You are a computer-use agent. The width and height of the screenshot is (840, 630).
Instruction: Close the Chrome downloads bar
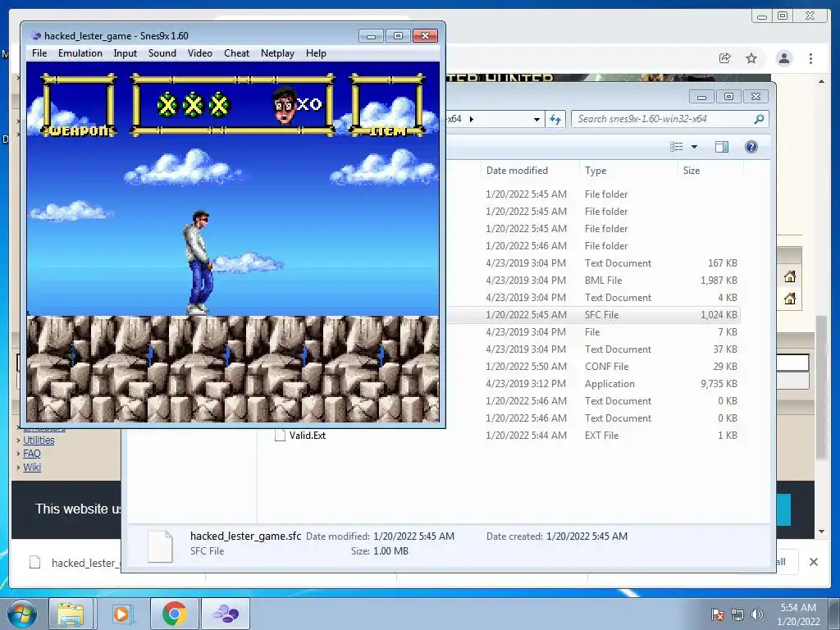click(x=813, y=561)
